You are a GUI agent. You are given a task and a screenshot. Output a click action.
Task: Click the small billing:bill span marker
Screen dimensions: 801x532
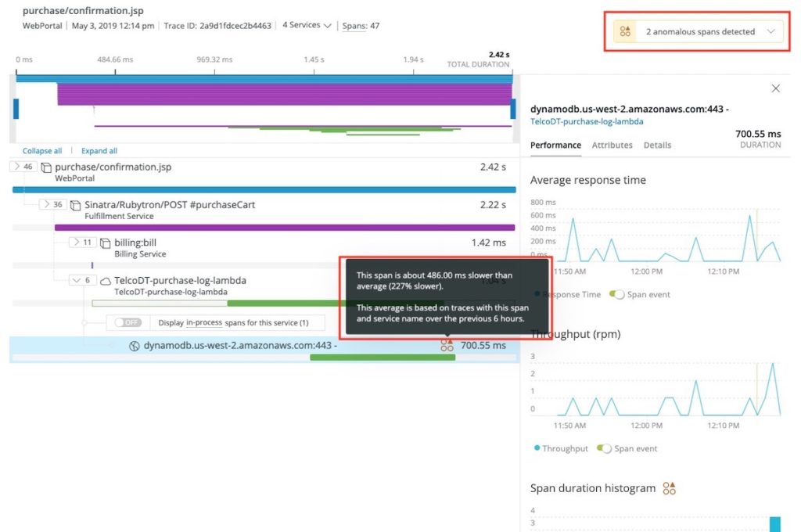coord(92,265)
